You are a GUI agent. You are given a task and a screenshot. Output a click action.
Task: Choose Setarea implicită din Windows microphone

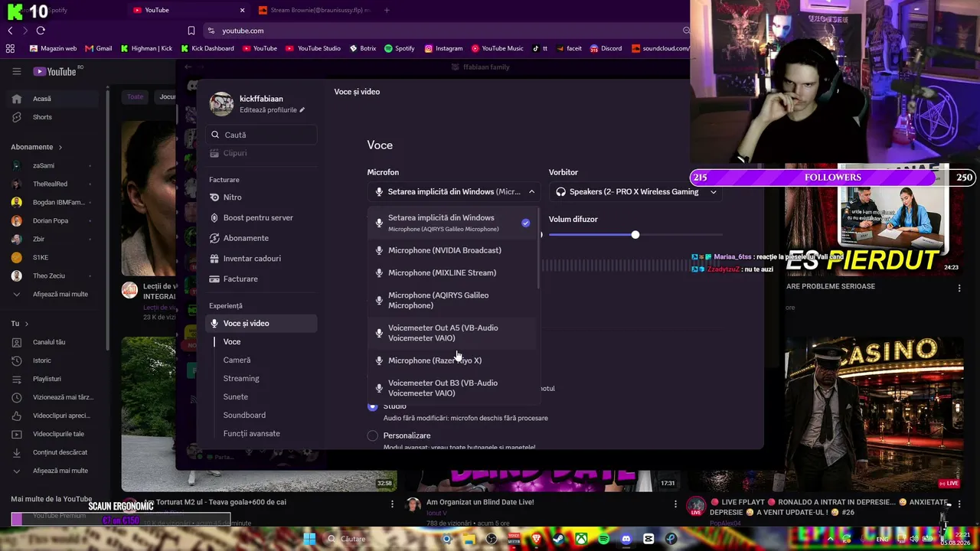pyautogui.click(x=453, y=223)
